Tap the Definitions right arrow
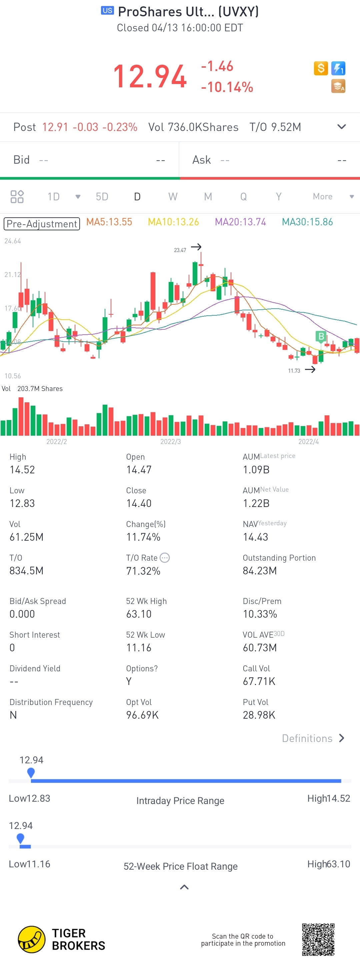The image size is (360, 980). point(342,738)
